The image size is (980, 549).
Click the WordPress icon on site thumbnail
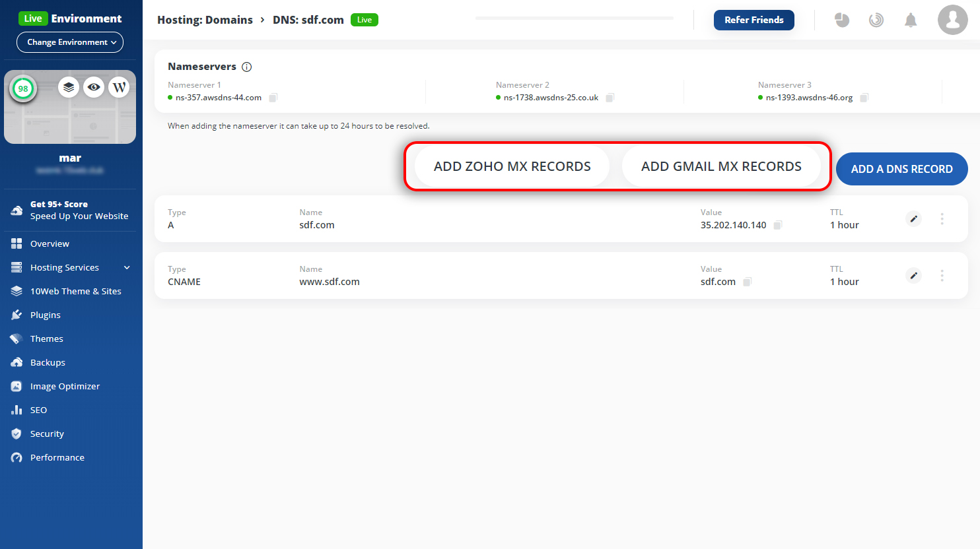(119, 87)
